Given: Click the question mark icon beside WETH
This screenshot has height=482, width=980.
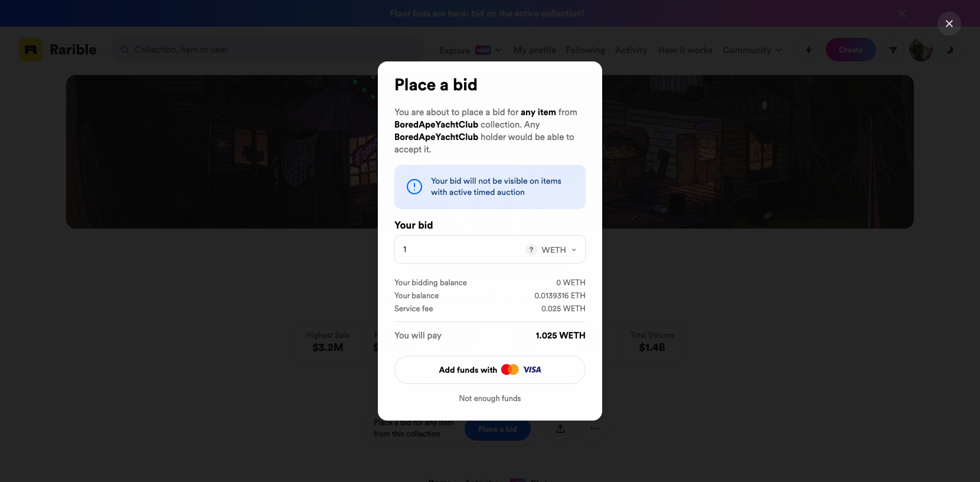Looking at the screenshot, I should [531, 250].
